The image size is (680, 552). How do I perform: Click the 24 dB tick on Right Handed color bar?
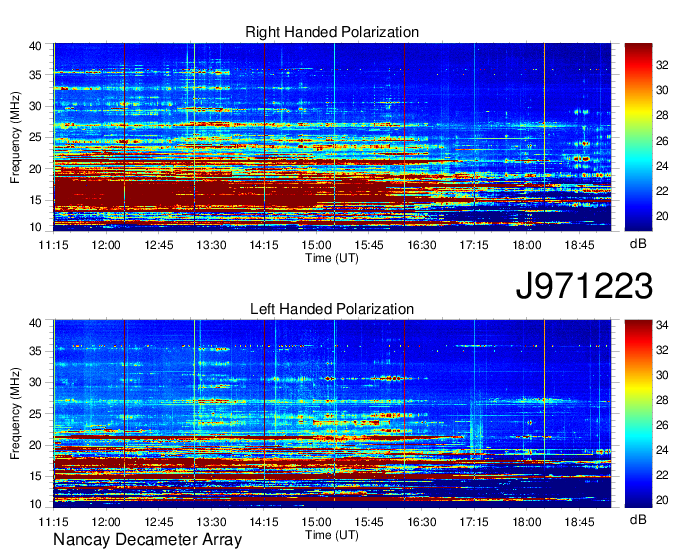coord(662,166)
